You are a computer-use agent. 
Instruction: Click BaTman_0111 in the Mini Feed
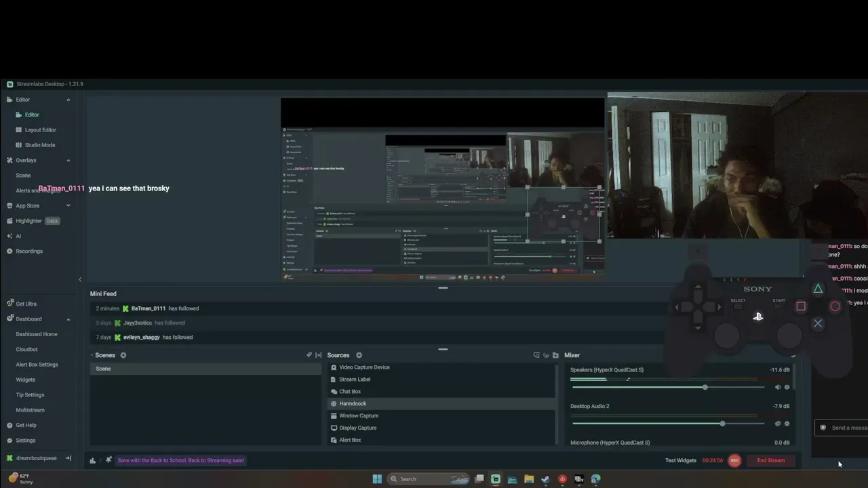click(x=148, y=308)
